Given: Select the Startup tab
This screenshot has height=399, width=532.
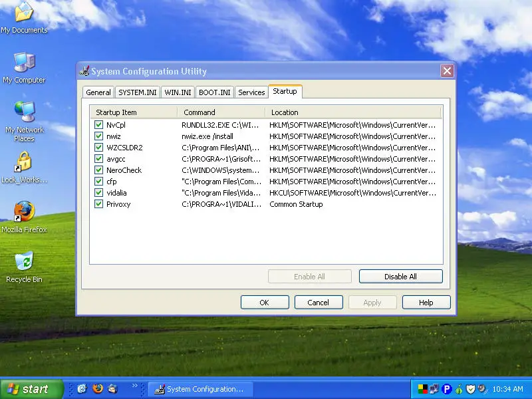Looking at the screenshot, I should [285, 91].
